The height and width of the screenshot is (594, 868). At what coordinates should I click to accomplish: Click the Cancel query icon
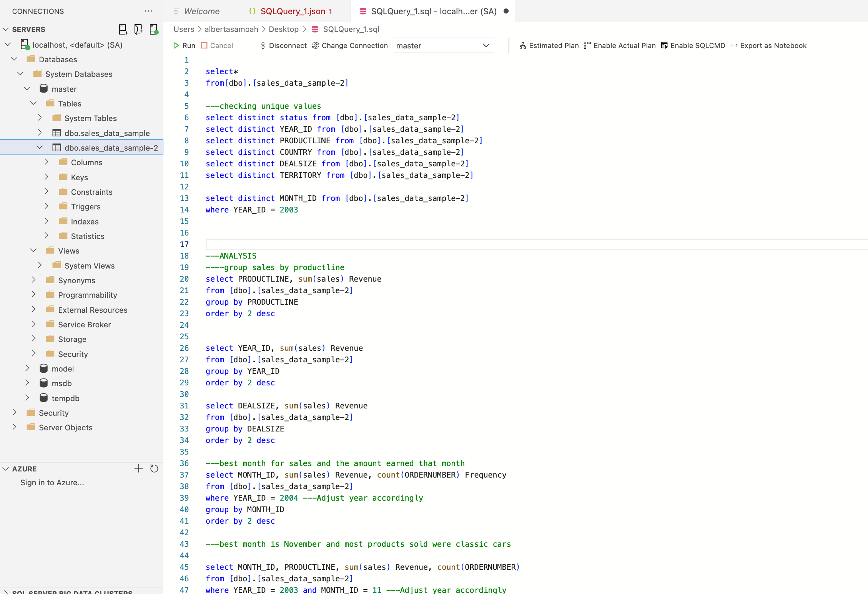(x=204, y=45)
